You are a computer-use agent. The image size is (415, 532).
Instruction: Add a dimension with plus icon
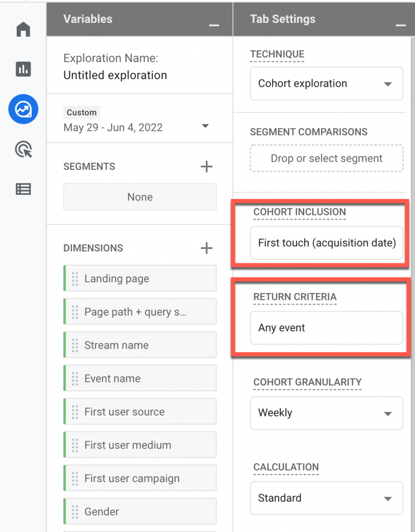[206, 248]
